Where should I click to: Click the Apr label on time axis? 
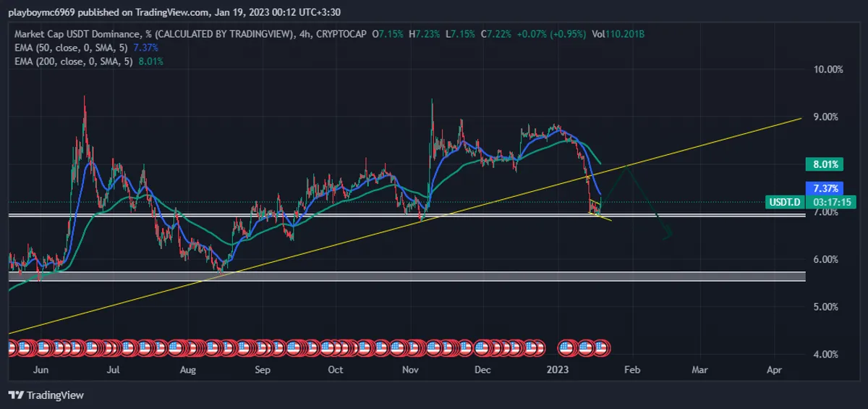[x=774, y=369]
